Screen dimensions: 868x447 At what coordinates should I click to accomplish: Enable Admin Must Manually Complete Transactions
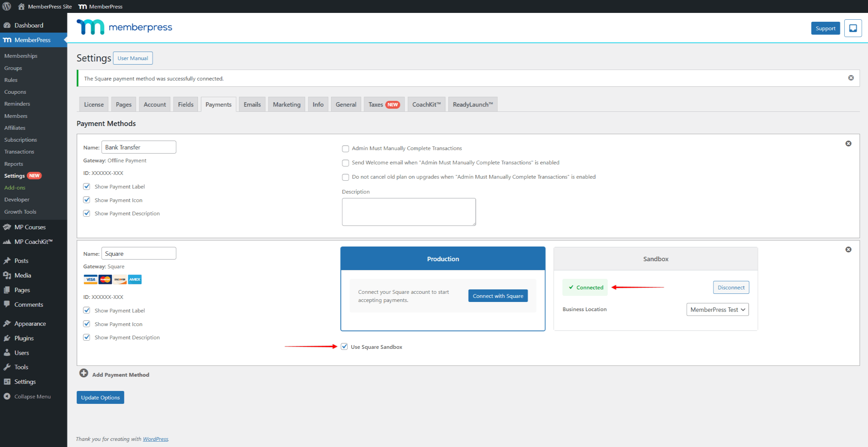pyautogui.click(x=345, y=149)
